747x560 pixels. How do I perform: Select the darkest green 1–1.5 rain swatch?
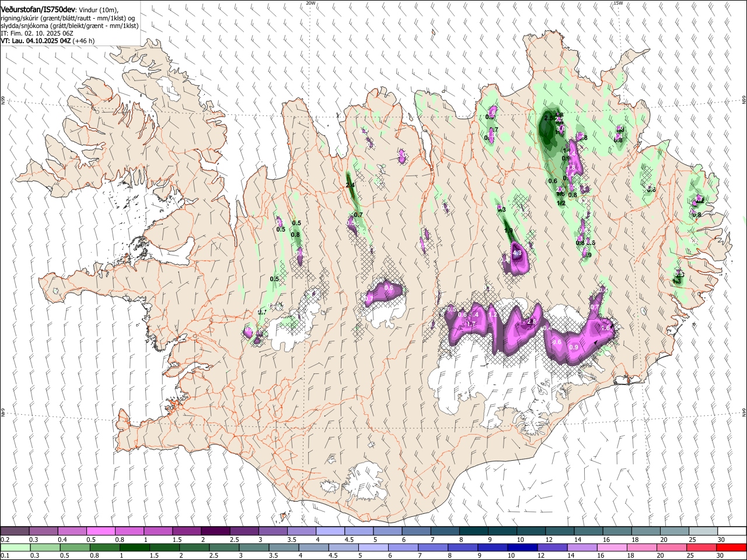click(x=134, y=547)
